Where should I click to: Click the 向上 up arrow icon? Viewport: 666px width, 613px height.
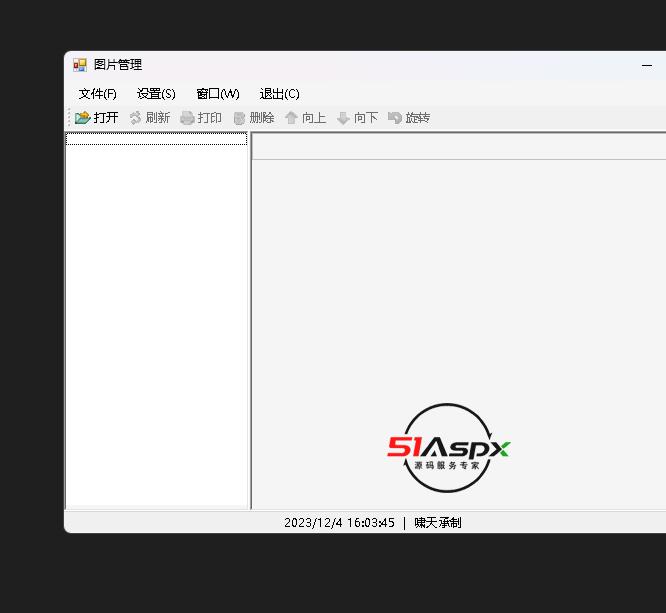tap(291, 118)
